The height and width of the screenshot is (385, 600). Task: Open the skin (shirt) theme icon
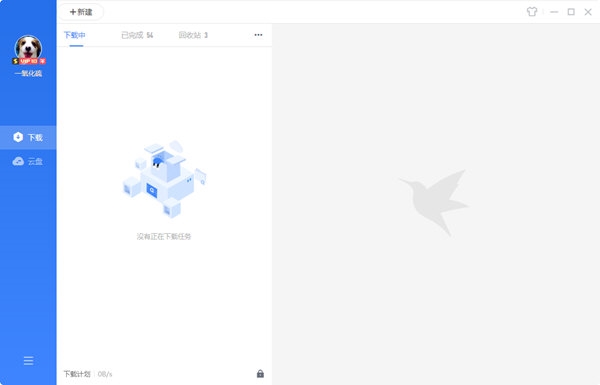(532, 12)
